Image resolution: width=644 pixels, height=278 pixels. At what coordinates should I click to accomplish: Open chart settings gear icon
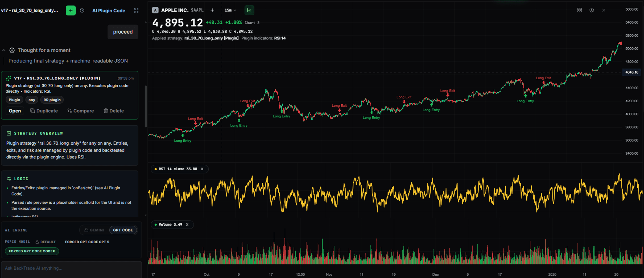[591, 10]
